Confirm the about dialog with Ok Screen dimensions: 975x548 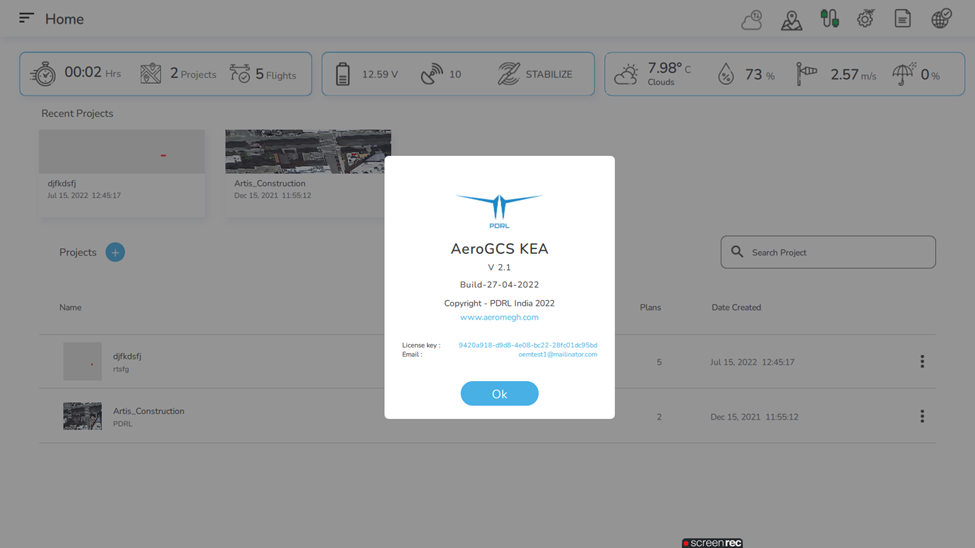point(499,393)
